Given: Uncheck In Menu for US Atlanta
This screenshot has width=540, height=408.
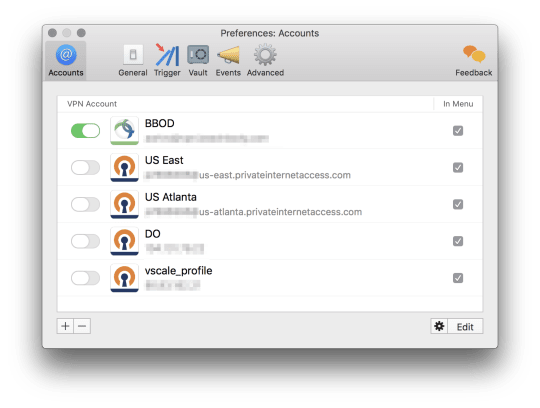Looking at the screenshot, I should (x=458, y=205).
